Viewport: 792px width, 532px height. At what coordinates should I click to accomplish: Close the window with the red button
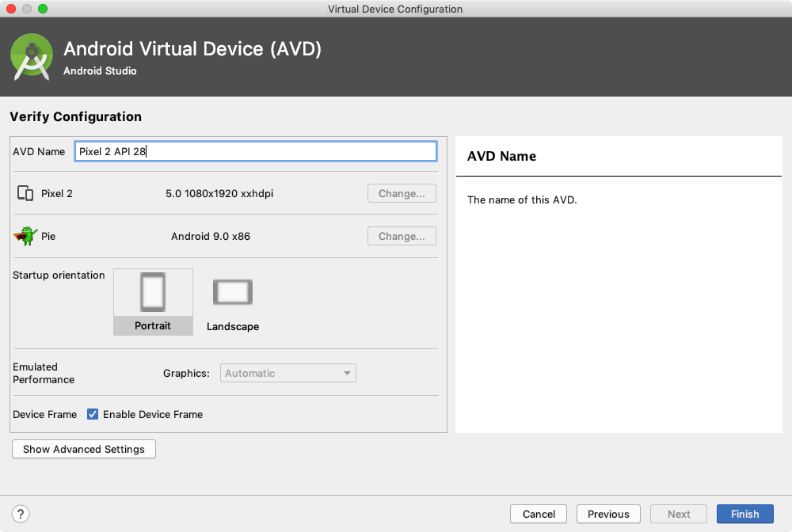pyautogui.click(x=11, y=9)
